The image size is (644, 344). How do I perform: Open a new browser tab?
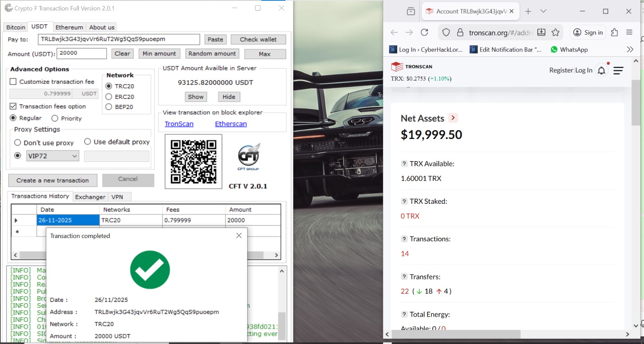tap(528, 11)
